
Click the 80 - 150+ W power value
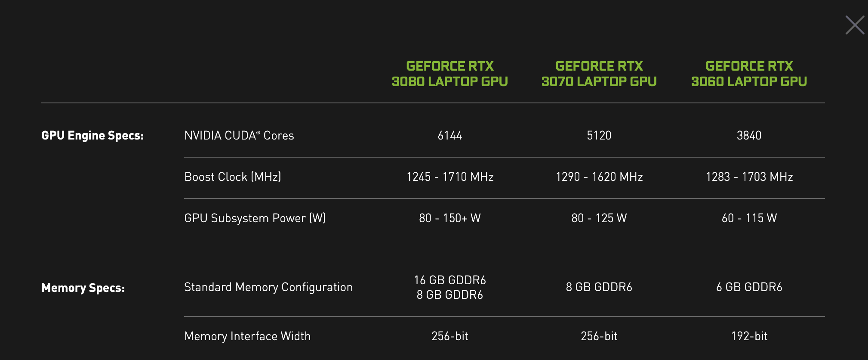pyautogui.click(x=449, y=218)
